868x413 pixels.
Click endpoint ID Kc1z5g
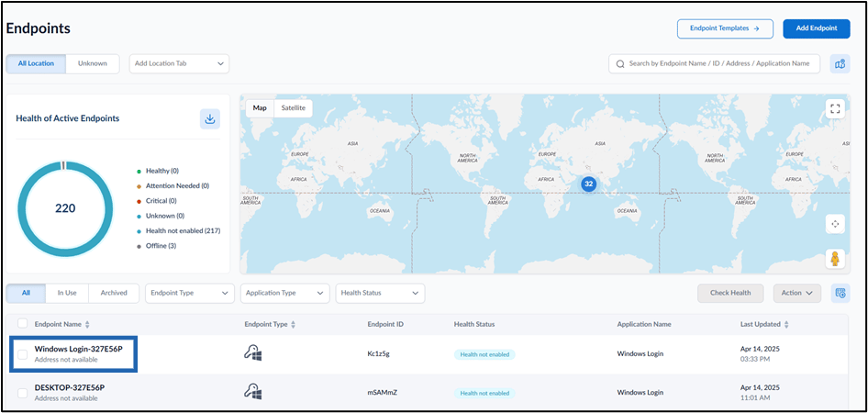pyautogui.click(x=379, y=354)
